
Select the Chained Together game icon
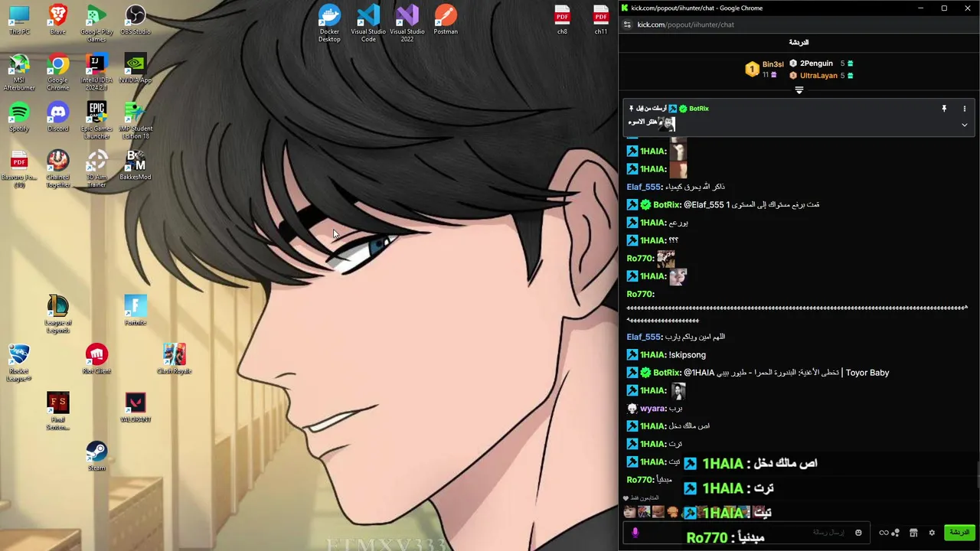57,168
